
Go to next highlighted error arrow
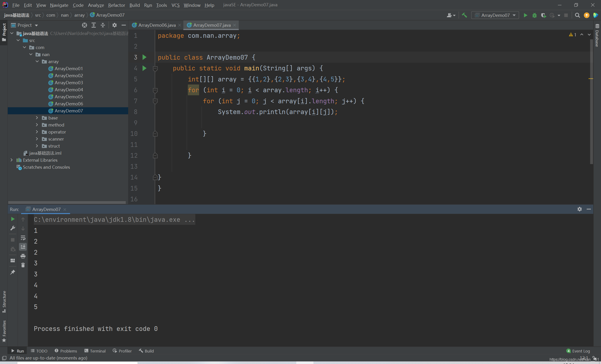click(589, 35)
